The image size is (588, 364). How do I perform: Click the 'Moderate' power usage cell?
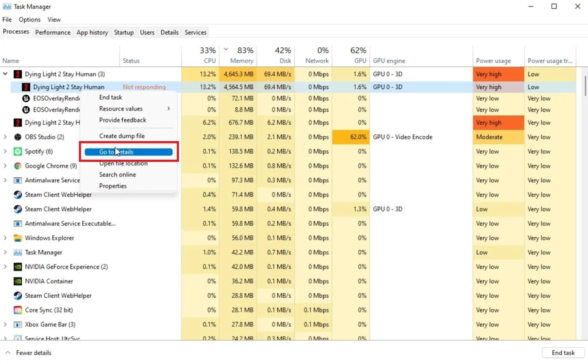click(498, 137)
